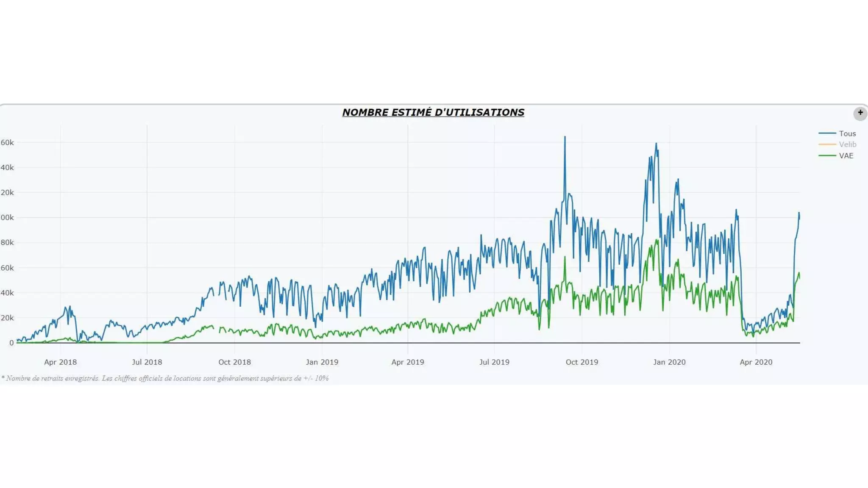
Task: Click the Apr 2019 x-axis label
Action: (x=408, y=362)
